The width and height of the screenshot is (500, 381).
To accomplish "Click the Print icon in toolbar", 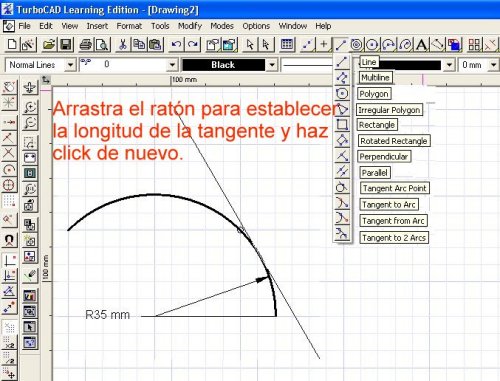I will pos(85,44).
